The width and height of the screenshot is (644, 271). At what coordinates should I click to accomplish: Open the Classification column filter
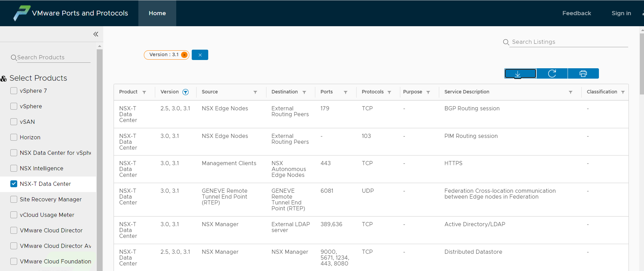623,92
